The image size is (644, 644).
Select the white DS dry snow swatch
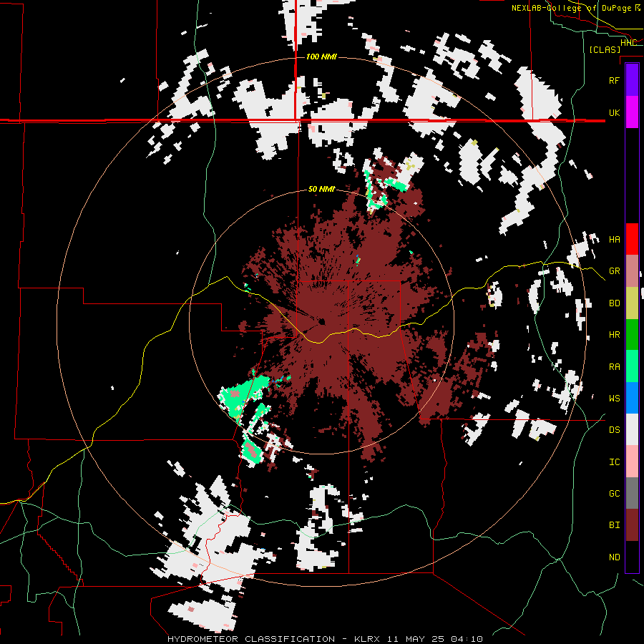[632, 429]
